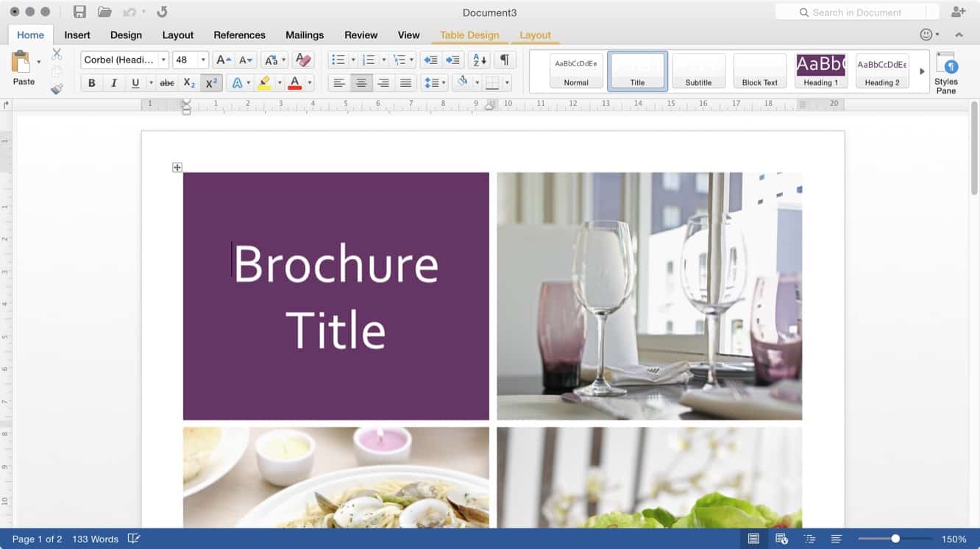Open the Styles Pane
980x549 pixels.
pos(945,72)
